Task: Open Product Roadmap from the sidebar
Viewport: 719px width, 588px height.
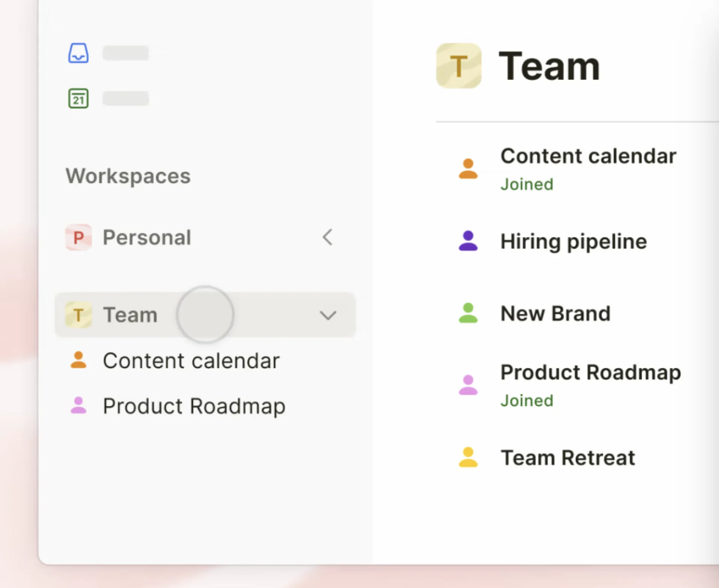Action: click(194, 406)
